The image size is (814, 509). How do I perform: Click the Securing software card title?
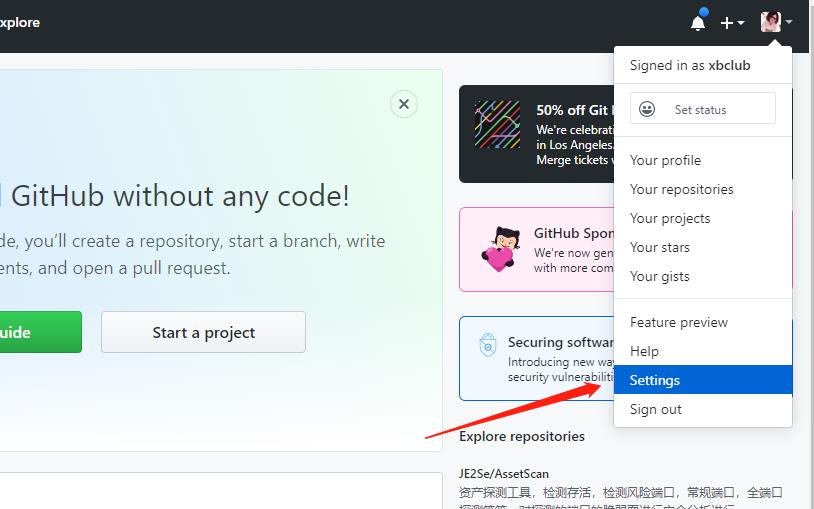pos(561,342)
